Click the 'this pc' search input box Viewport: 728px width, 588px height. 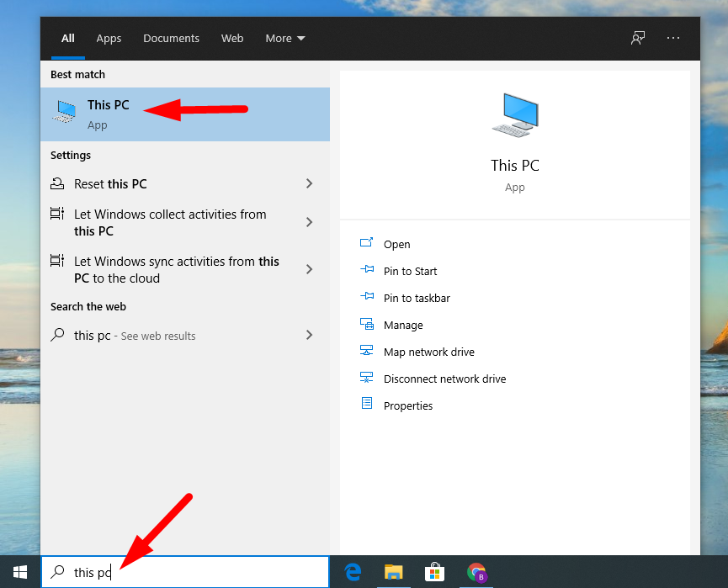tap(194, 572)
